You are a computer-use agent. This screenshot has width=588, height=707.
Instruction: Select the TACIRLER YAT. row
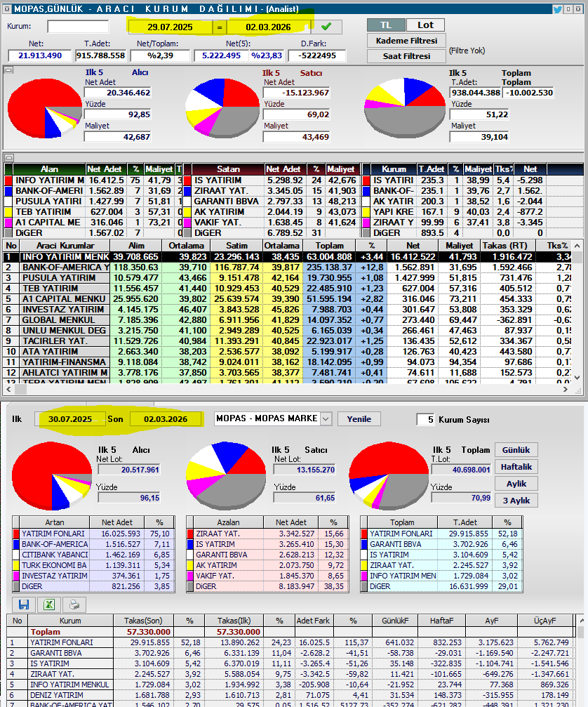tap(288, 341)
